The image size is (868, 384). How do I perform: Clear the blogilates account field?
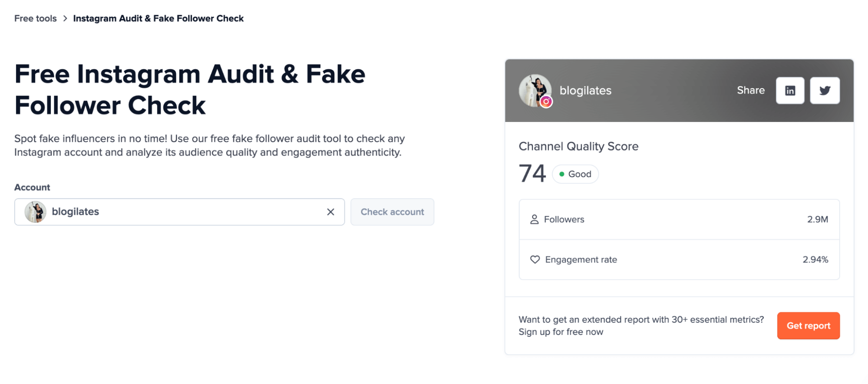pos(330,212)
